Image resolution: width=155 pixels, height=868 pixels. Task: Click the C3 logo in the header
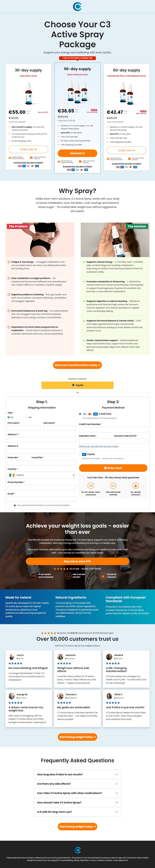click(77, 6)
